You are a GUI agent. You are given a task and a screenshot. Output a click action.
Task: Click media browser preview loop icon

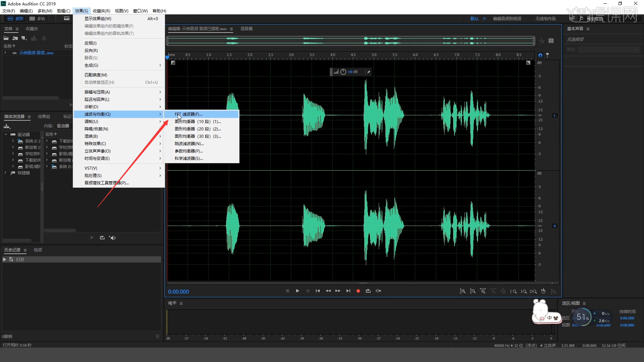click(102, 238)
